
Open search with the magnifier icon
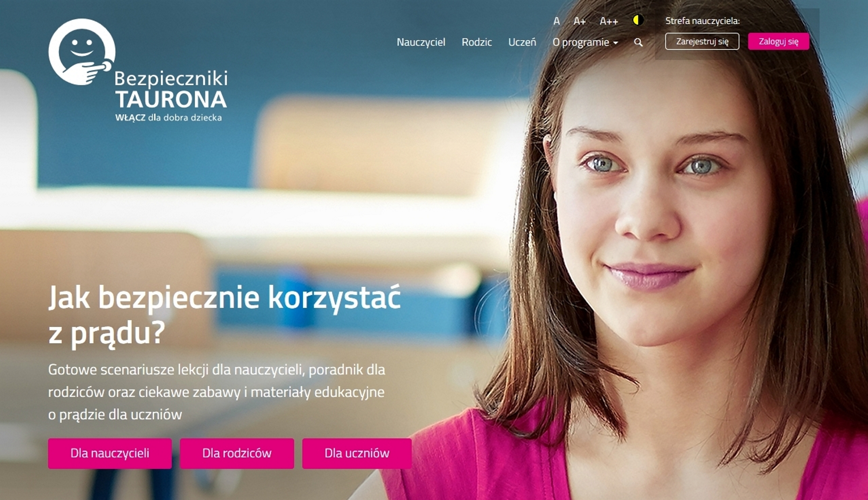pyautogui.click(x=638, y=42)
